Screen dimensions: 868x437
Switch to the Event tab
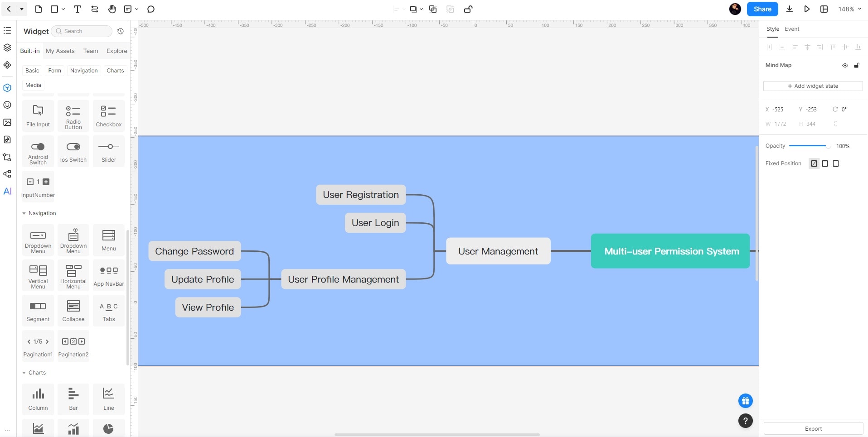coord(792,29)
